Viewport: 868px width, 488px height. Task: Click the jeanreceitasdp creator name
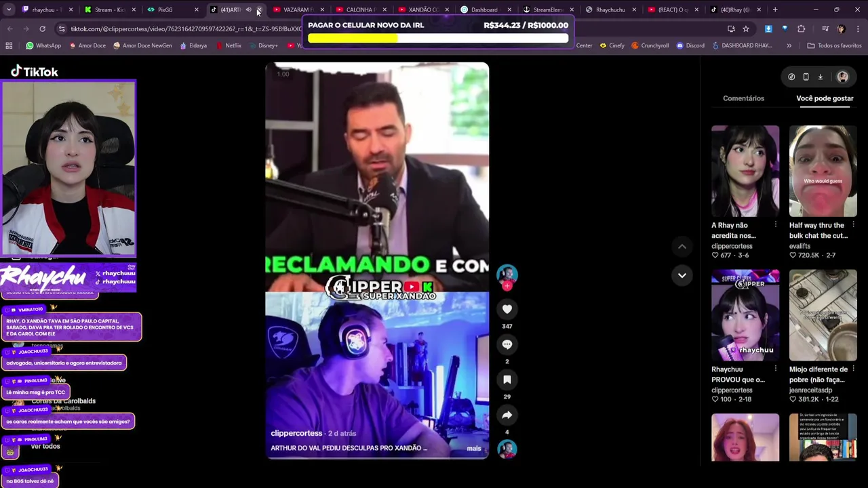tap(810, 390)
